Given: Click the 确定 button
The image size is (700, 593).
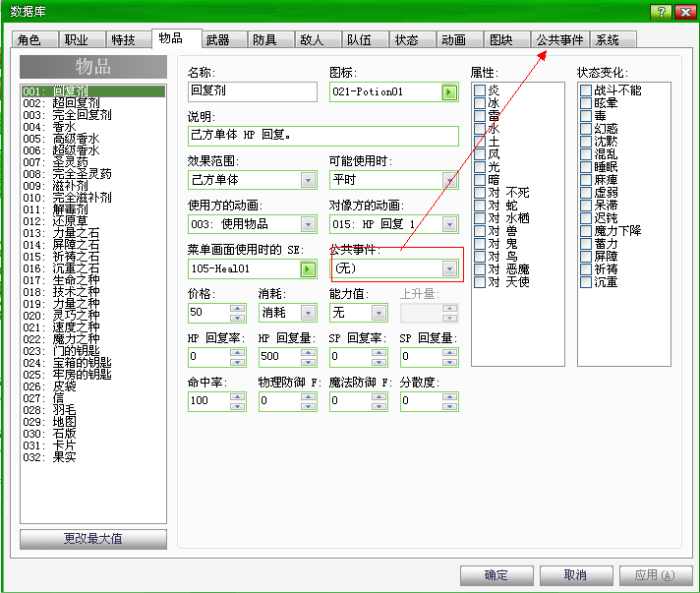Looking at the screenshot, I should [x=496, y=575].
